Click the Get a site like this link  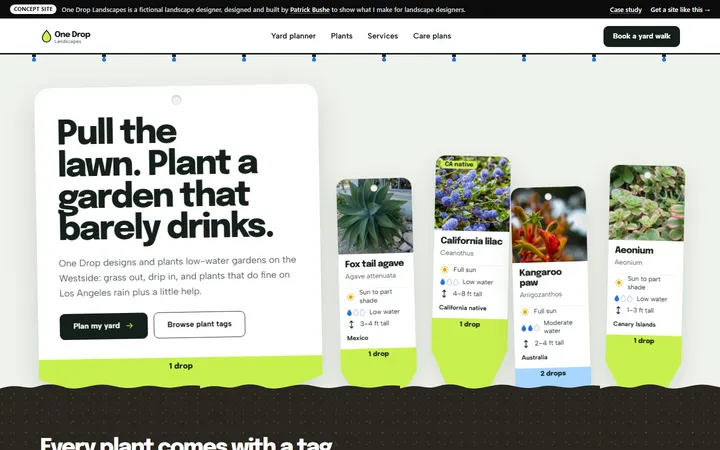(680, 10)
